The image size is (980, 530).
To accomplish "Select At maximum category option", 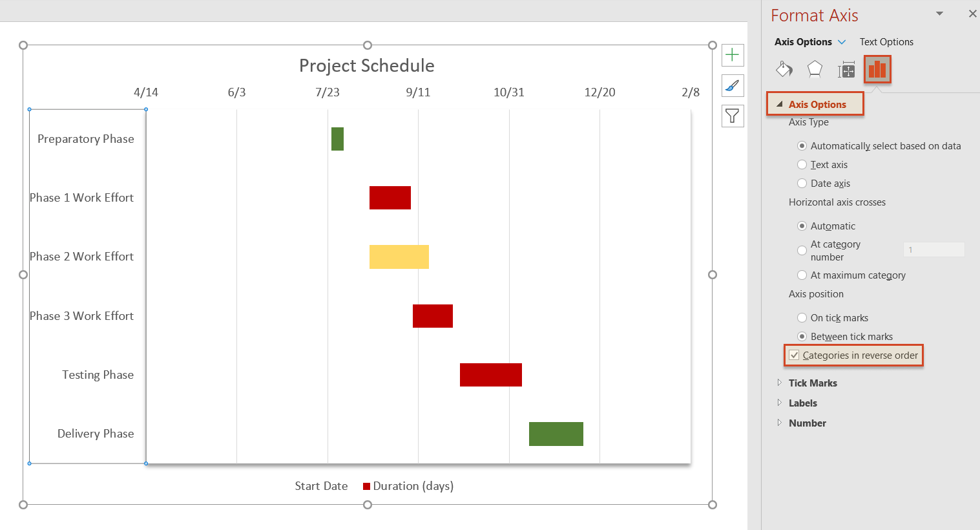I will point(802,275).
